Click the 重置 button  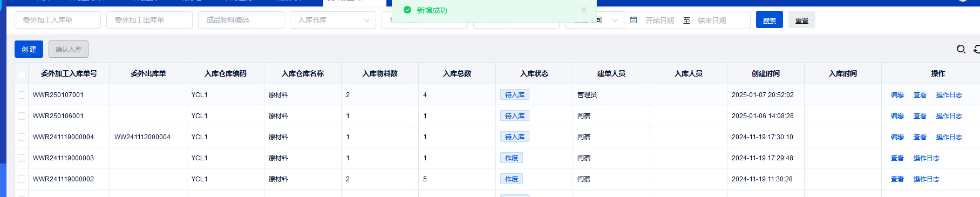pos(802,20)
